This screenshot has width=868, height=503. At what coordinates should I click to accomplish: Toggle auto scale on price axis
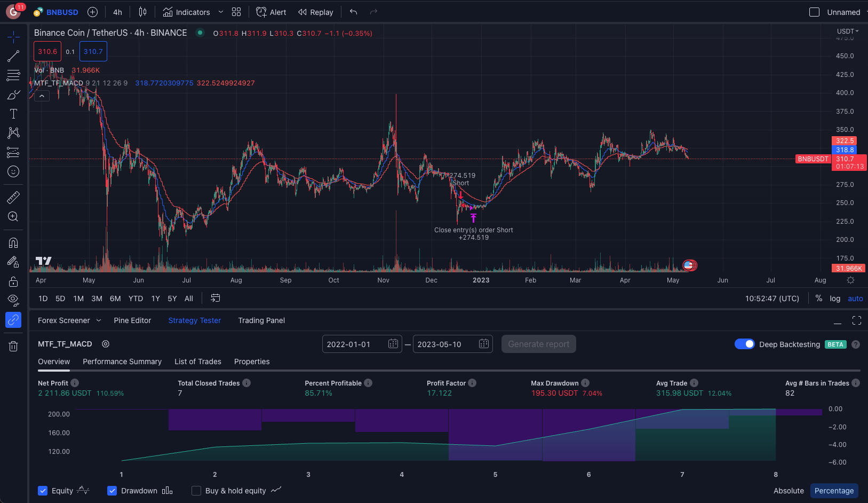pos(855,298)
